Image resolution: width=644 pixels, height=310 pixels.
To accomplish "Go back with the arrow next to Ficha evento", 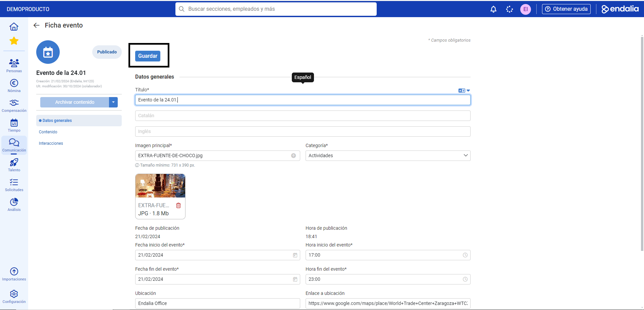I will (37, 25).
